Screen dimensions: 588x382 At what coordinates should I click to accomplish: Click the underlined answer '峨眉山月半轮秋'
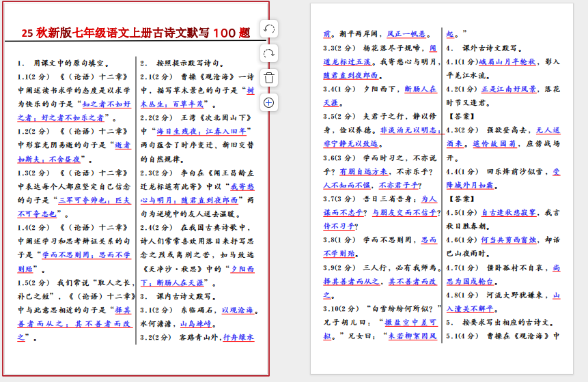[x=508, y=62]
